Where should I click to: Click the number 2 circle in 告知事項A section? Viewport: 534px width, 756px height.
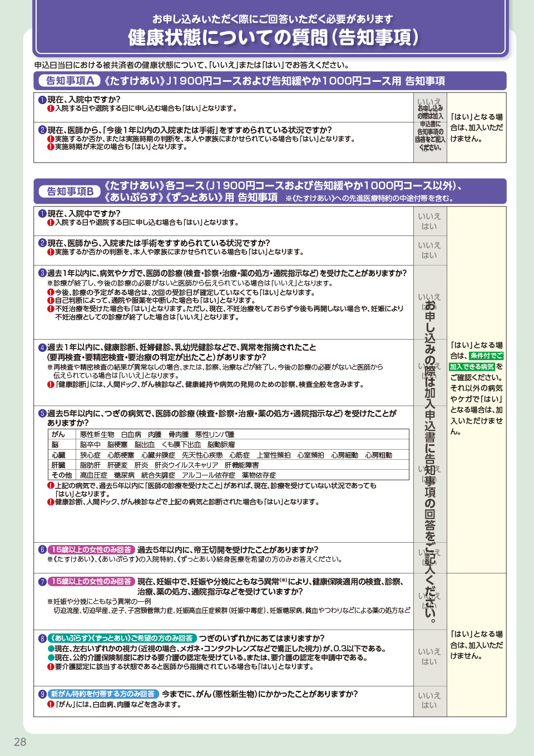42,130
